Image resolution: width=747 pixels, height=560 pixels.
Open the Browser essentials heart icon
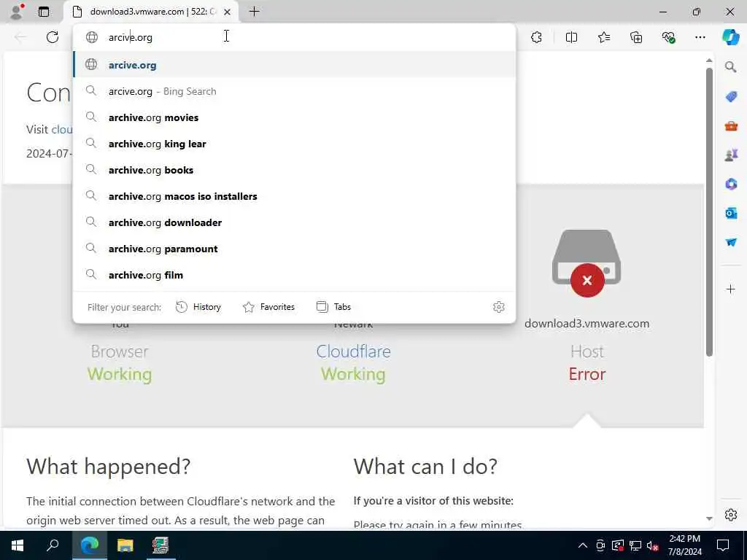point(668,37)
